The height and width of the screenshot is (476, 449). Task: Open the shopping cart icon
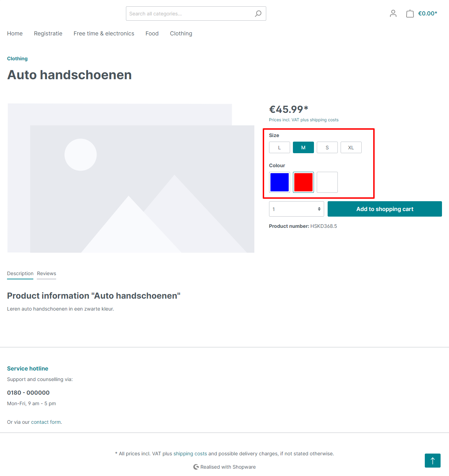click(410, 13)
